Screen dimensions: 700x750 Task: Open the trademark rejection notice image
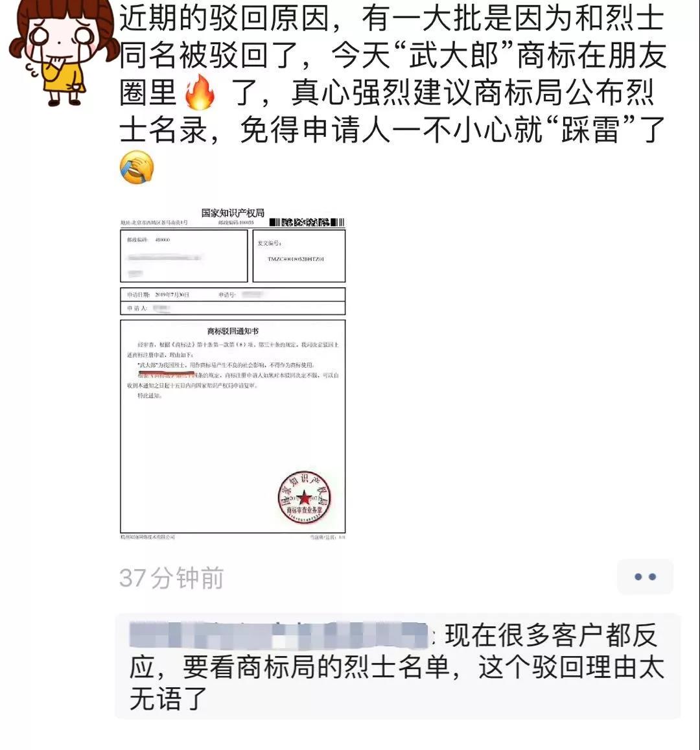tap(233, 373)
